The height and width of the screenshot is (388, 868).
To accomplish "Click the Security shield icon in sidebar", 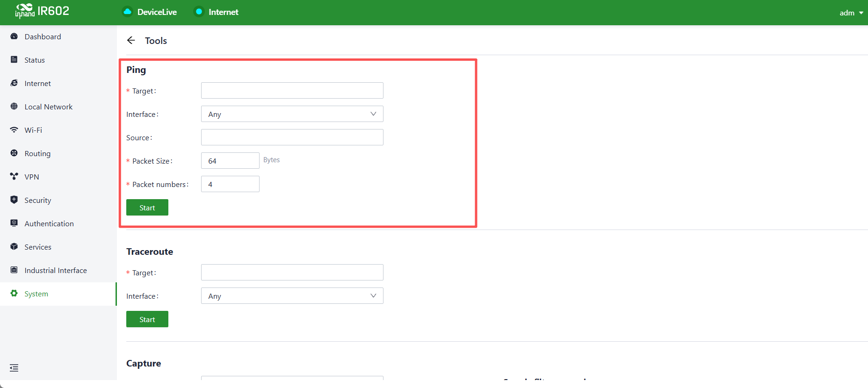I will tap(14, 200).
